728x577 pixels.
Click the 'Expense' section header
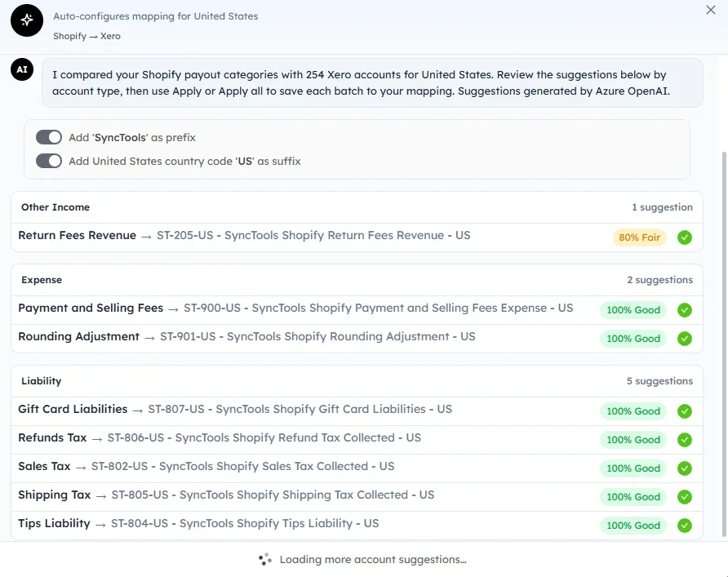42,280
